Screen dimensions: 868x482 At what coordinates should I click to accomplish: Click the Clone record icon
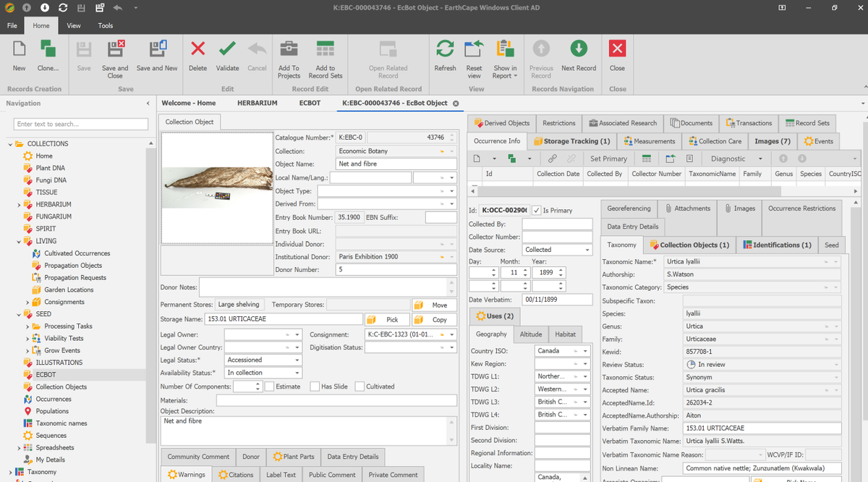pyautogui.click(x=48, y=49)
